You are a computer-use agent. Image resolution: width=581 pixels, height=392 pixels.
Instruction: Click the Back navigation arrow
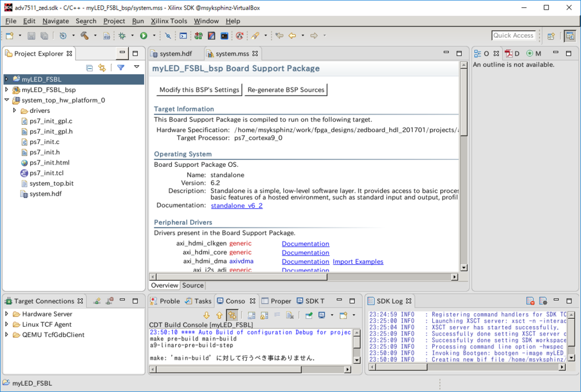[x=292, y=36]
